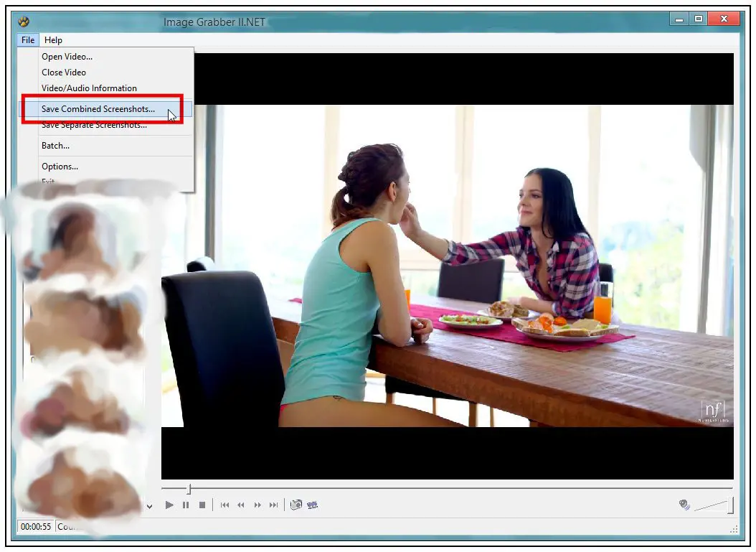Open Options... from the File menu

coord(60,167)
